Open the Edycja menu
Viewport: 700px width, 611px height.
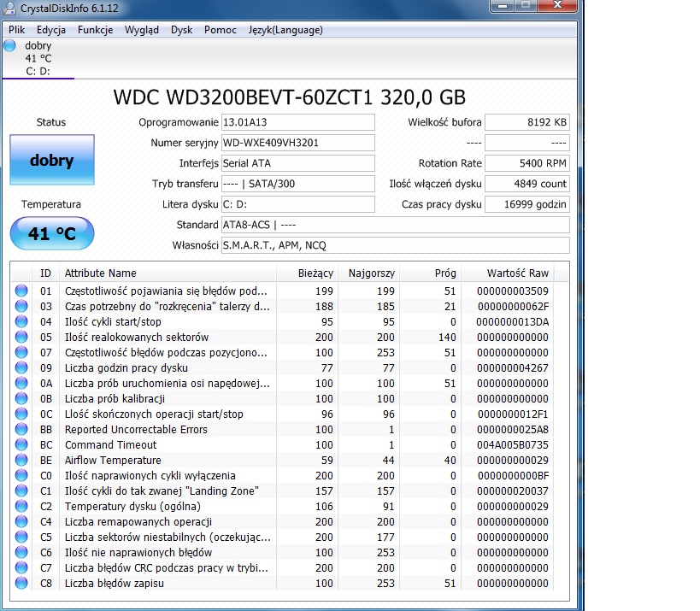point(51,30)
